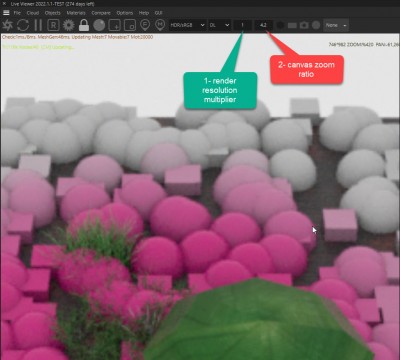Viewport: 400px width, 360px height.
Task: Open the settings gear icon
Action: (x=69, y=25)
